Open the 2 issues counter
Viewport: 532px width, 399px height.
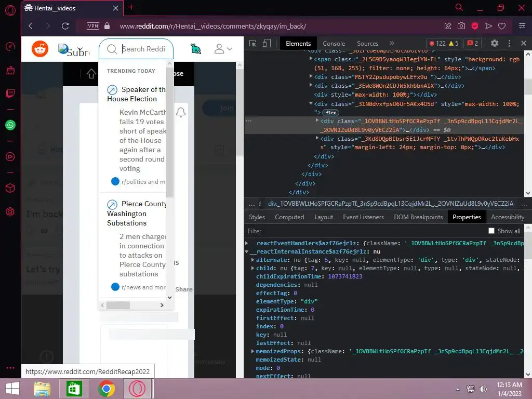tap(473, 43)
